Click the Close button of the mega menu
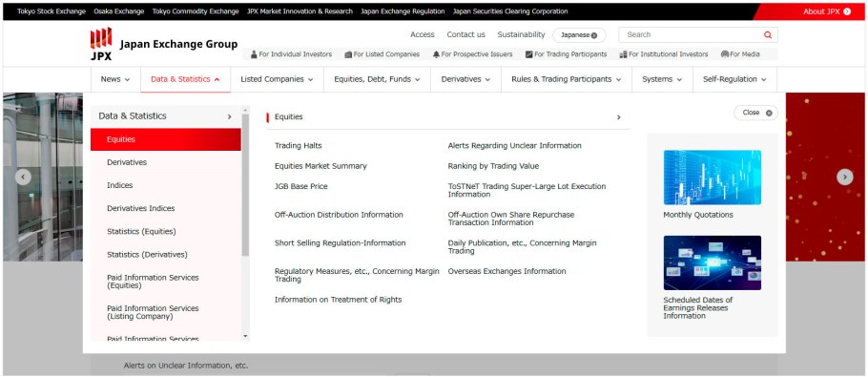868x377 pixels. pos(755,113)
